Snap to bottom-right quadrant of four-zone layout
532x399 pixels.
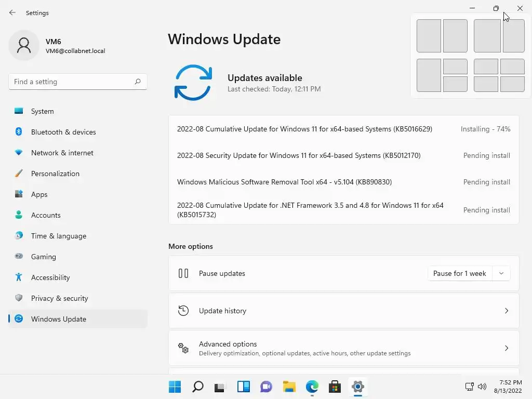pyautogui.click(x=512, y=84)
